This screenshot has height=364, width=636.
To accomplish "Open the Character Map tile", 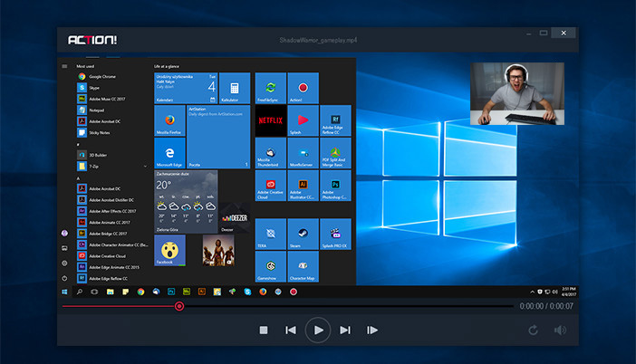I will click(x=303, y=266).
